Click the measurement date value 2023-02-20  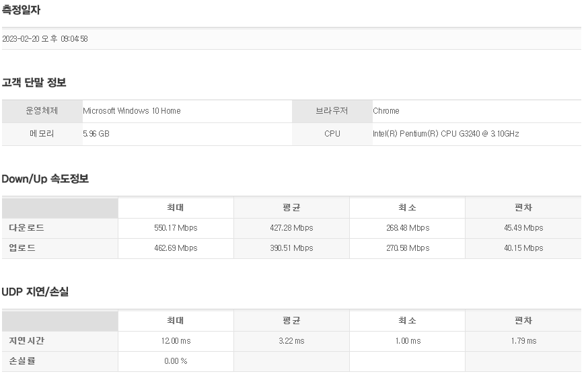pos(44,39)
